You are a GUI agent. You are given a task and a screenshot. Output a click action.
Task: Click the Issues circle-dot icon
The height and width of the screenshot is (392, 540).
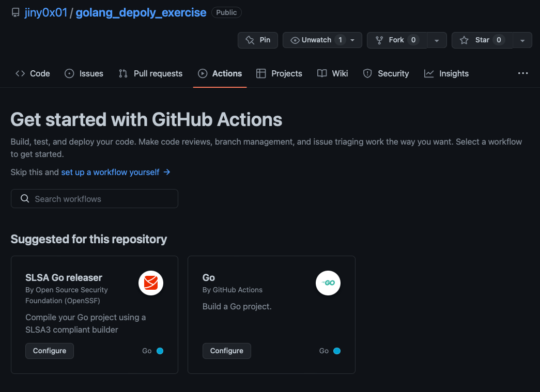pyautogui.click(x=69, y=73)
